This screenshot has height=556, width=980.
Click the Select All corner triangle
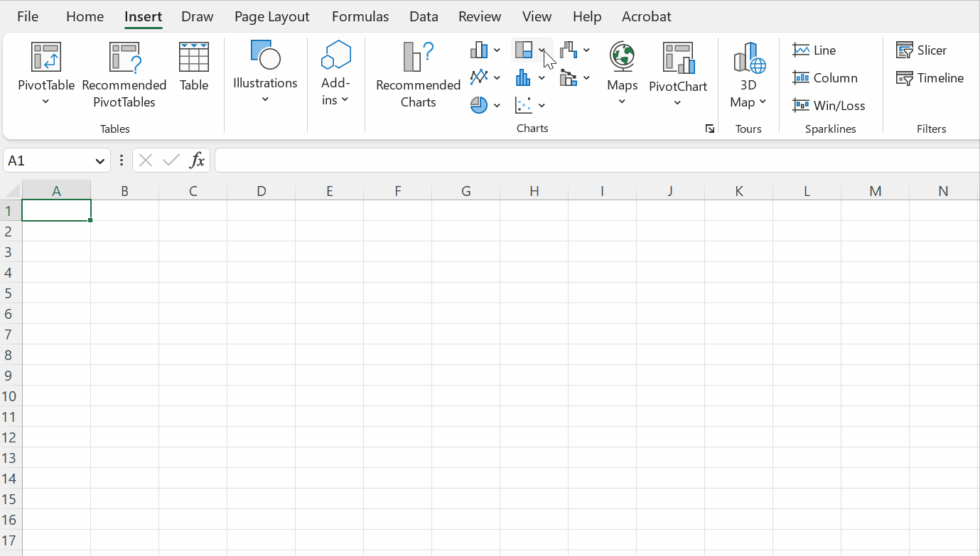(x=12, y=190)
